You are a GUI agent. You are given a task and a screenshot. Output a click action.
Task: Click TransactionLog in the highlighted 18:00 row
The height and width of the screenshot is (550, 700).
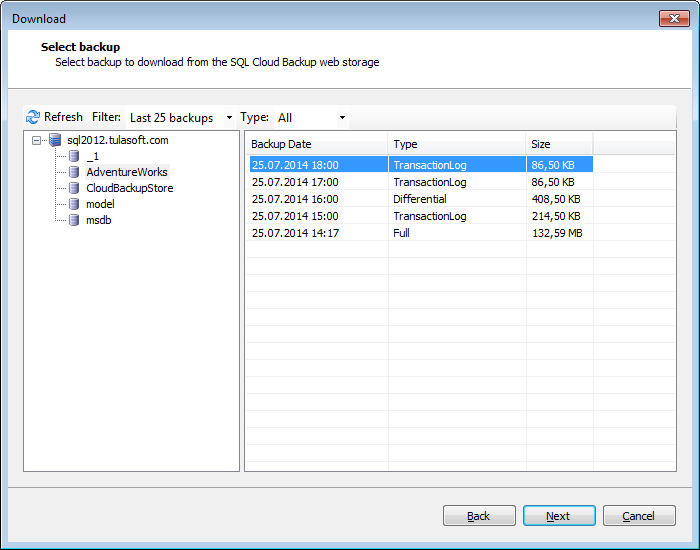429,165
